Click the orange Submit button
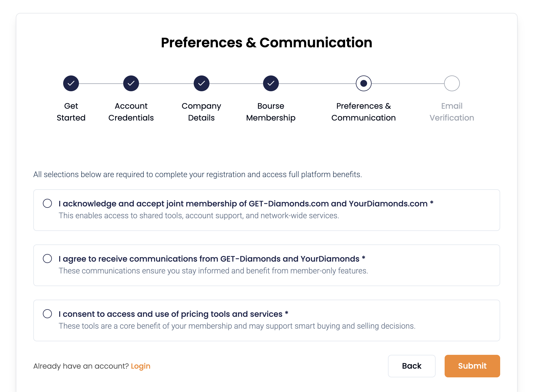The image size is (534, 392). [472, 366]
